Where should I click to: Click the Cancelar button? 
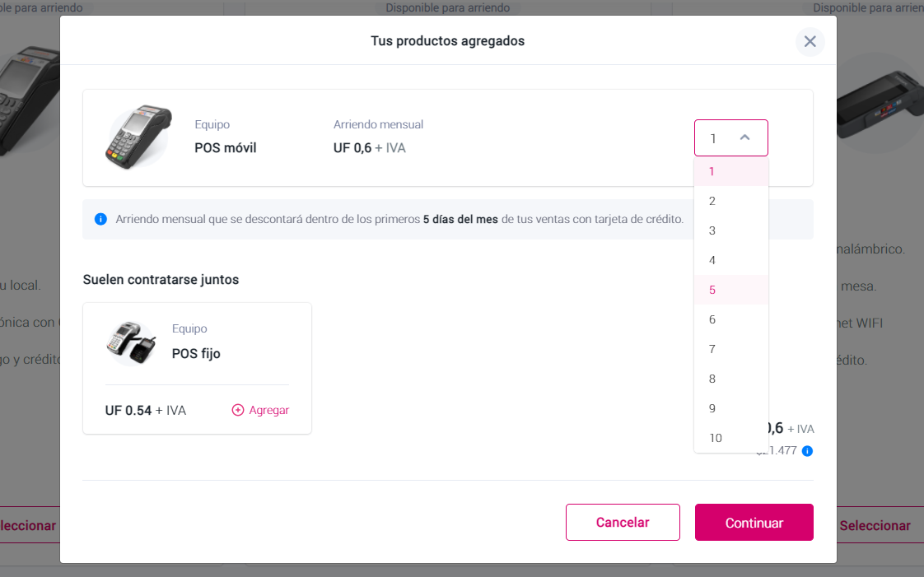(x=623, y=522)
